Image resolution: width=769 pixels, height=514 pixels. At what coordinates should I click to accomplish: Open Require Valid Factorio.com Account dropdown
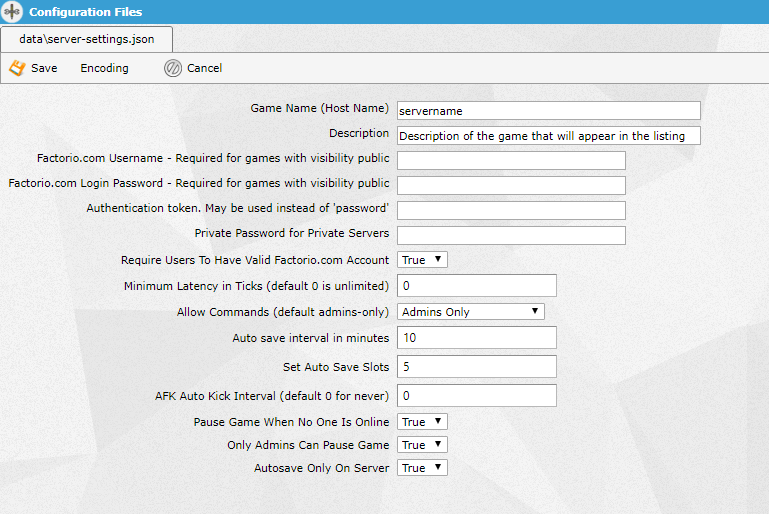422,260
